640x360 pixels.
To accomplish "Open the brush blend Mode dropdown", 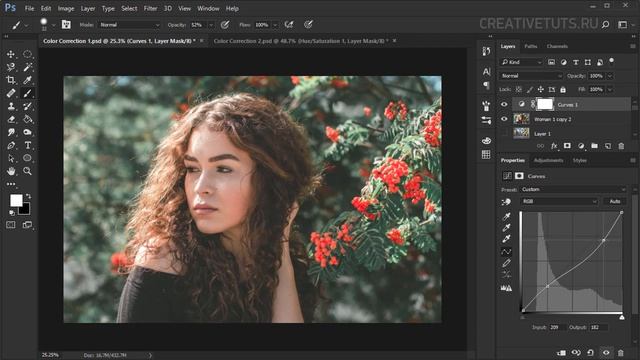I will 129,25.
